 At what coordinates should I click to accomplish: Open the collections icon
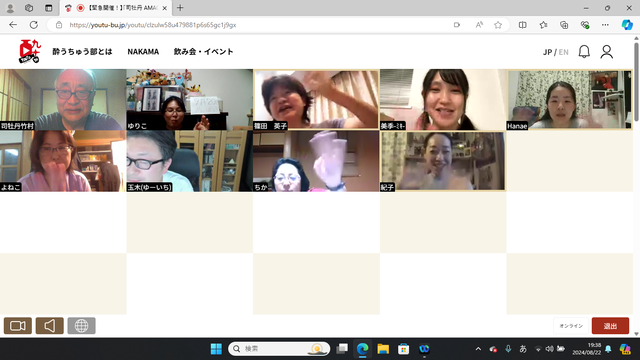(564, 25)
